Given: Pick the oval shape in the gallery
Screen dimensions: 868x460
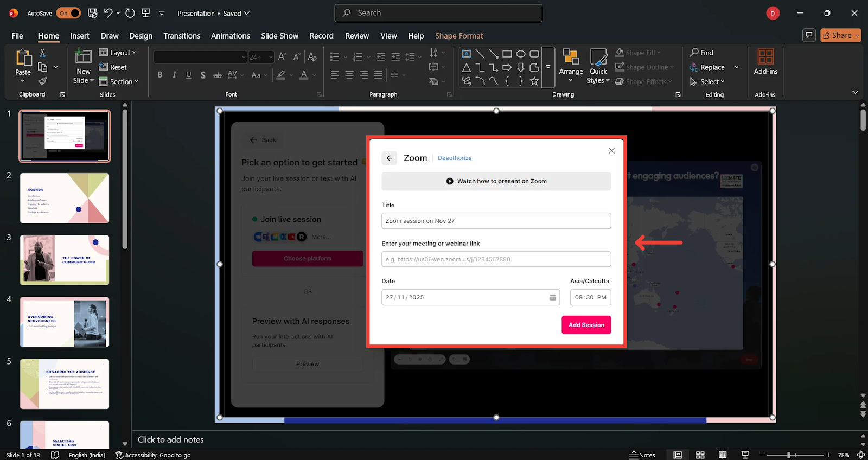Looking at the screenshot, I should tap(521, 54).
